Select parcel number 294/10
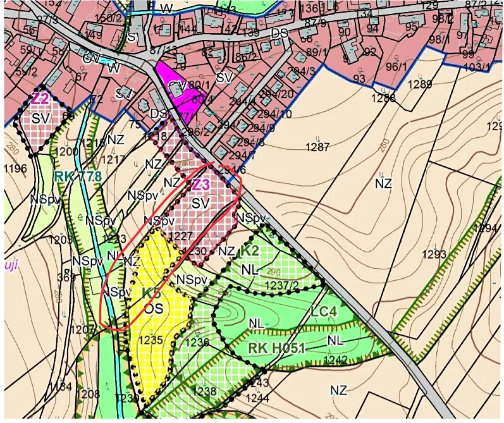The height and width of the screenshot is (423, 504). 274,114
